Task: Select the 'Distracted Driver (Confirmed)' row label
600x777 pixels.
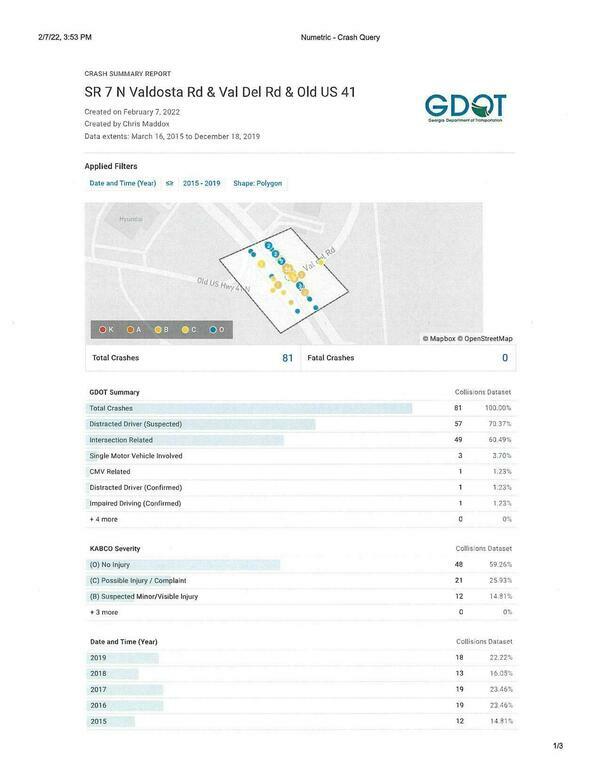Action: tap(136, 488)
